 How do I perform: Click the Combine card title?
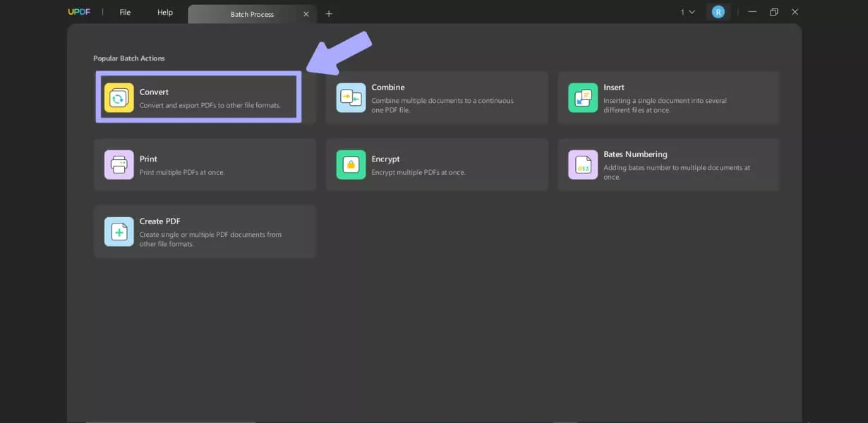point(388,87)
